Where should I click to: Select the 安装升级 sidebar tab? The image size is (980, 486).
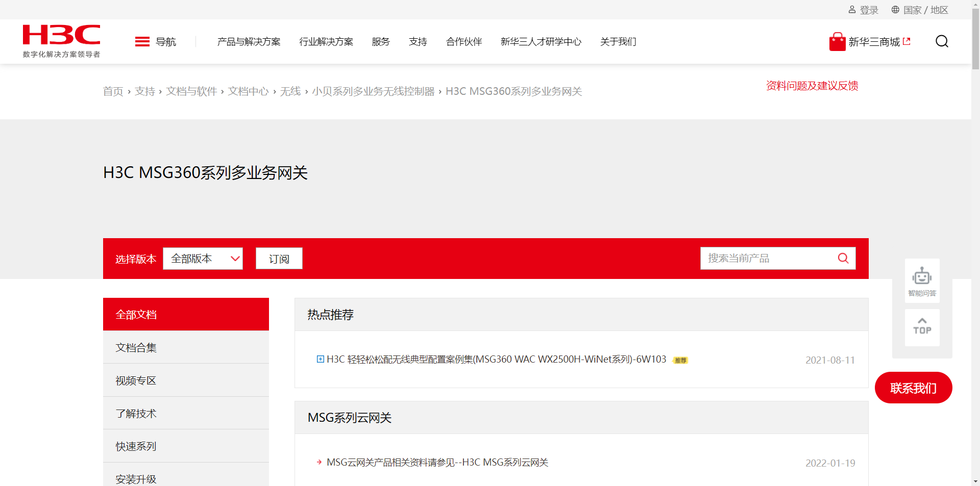(186, 475)
